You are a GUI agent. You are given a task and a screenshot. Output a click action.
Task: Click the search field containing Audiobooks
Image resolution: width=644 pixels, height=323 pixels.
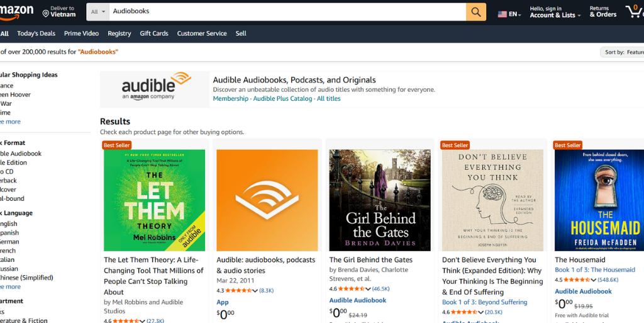(287, 12)
